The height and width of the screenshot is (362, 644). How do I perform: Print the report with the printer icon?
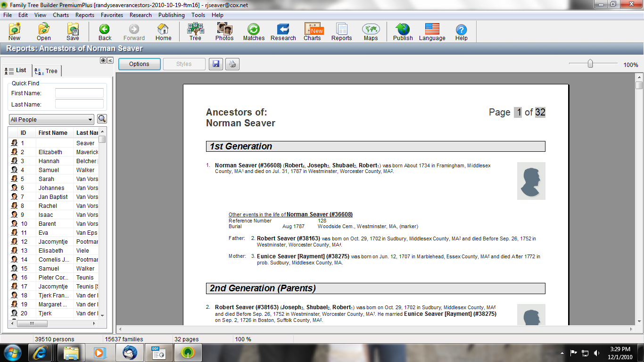coord(232,64)
